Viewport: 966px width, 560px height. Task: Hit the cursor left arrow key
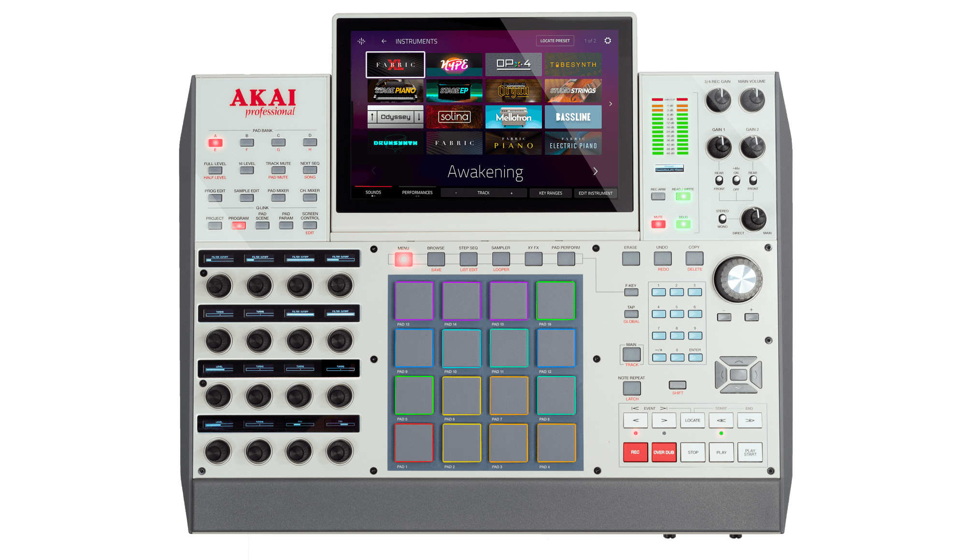(721, 374)
